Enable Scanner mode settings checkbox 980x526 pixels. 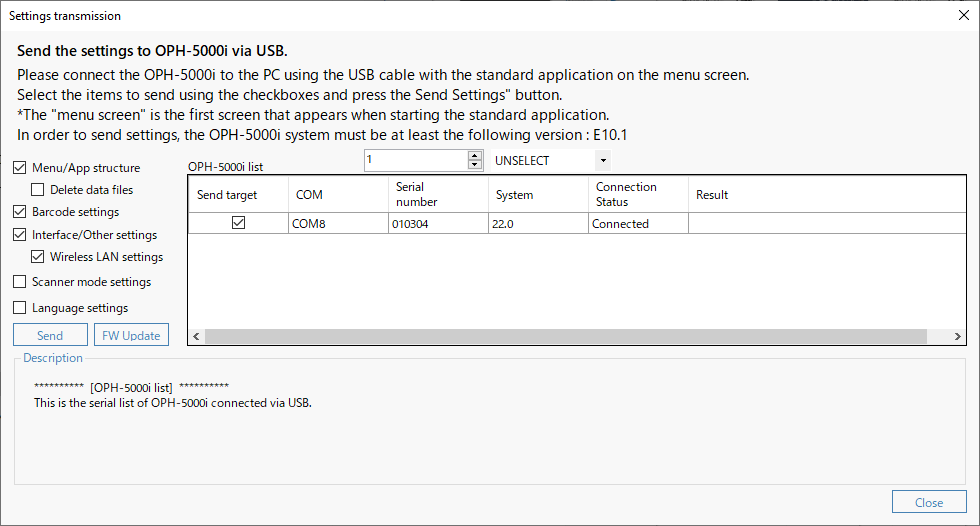pos(20,282)
